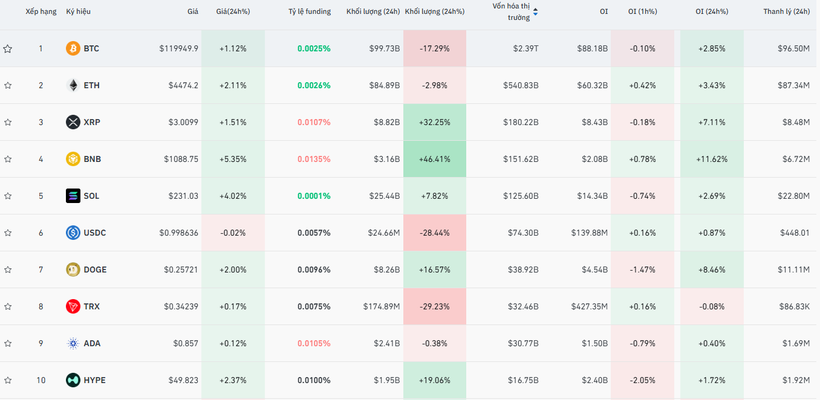This screenshot has width=820, height=400.
Task: Sort table by OI (24h%) column header
Action: pyautogui.click(x=712, y=12)
